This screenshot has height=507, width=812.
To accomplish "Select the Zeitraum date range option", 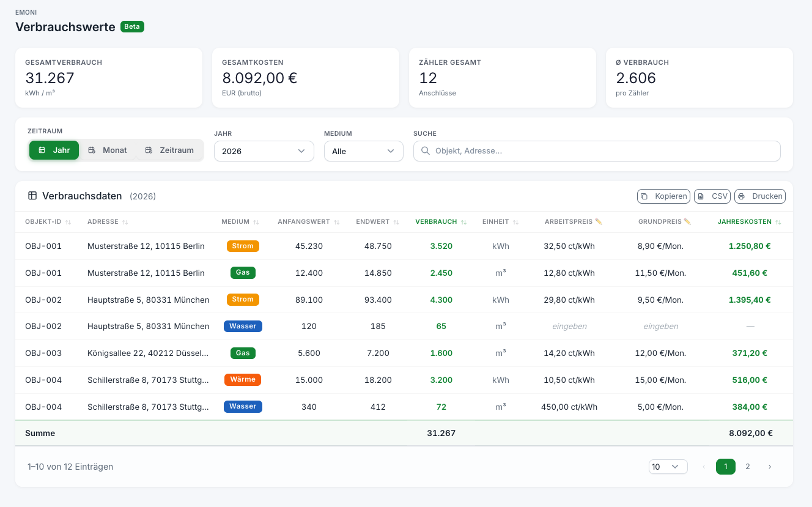I will [169, 150].
